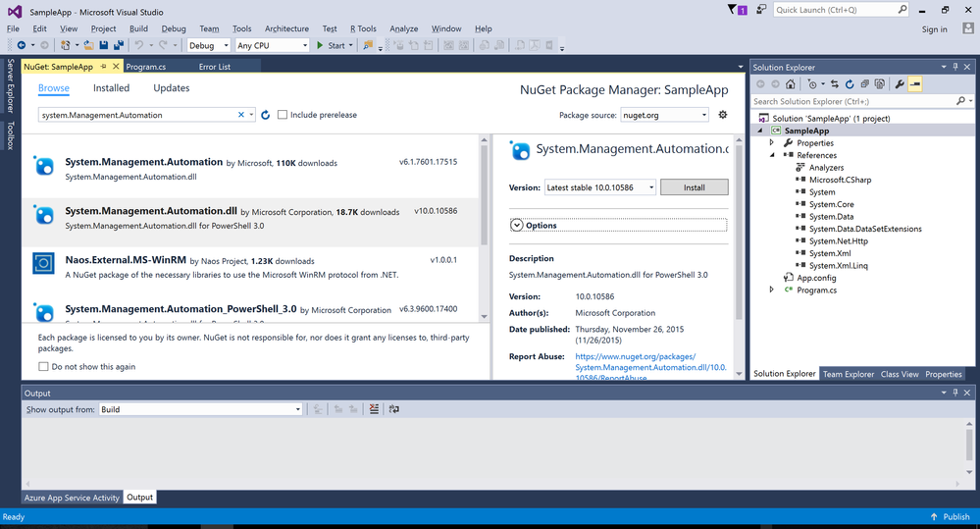
Task: Click the Save floppy disk icon
Action: click(104, 45)
